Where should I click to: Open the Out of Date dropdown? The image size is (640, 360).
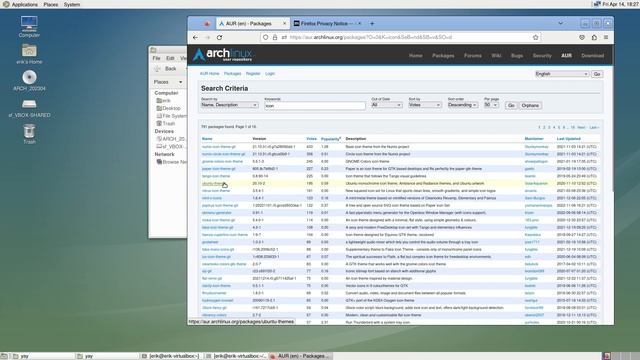pyautogui.click(x=386, y=105)
